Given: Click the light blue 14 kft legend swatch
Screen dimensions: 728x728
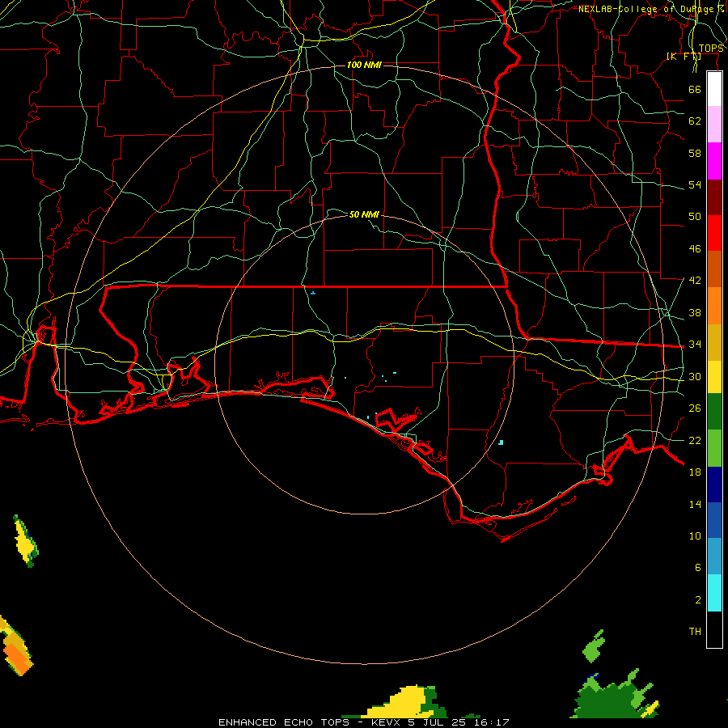Looking at the screenshot, I should pyautogui.click(x=714, y=557).
